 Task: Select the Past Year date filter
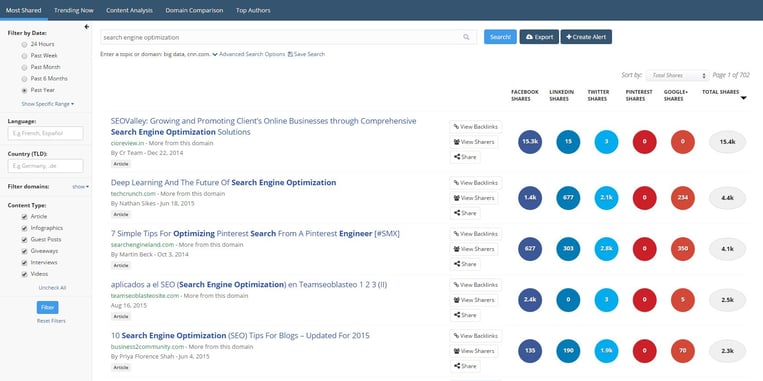[24, 91]
